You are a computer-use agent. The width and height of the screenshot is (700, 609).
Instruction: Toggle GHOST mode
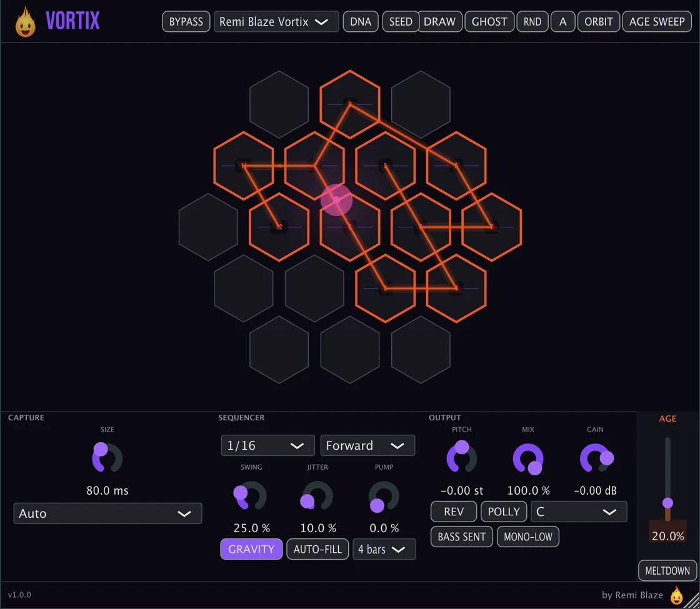pyautogui.click(x=489, y=21)
